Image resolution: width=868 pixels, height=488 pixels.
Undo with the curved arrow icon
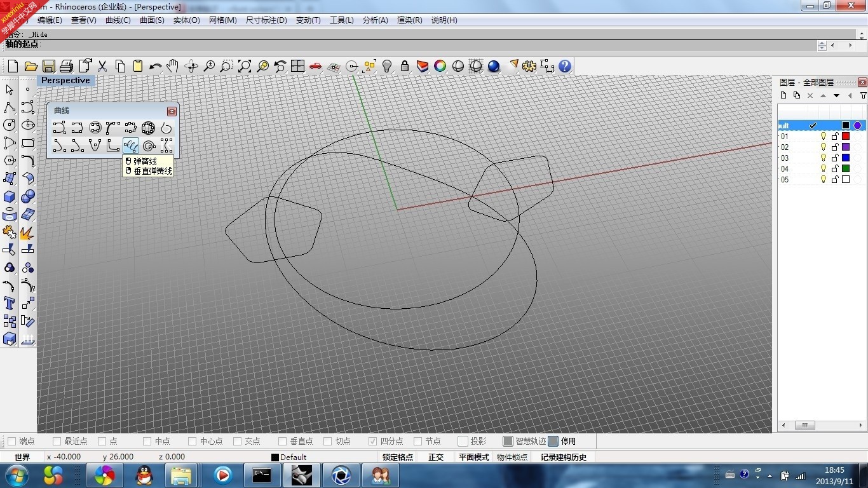[156, 66]
